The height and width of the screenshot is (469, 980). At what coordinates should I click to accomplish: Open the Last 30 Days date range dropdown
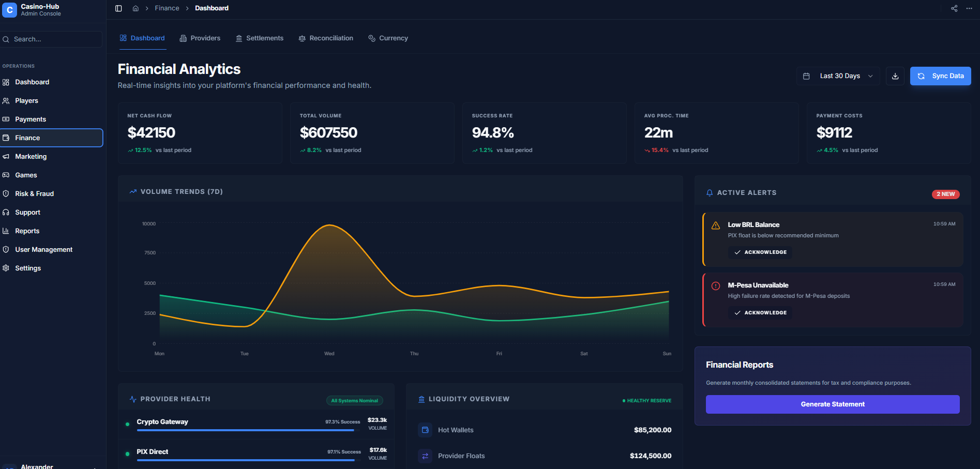tap(840, 76)
